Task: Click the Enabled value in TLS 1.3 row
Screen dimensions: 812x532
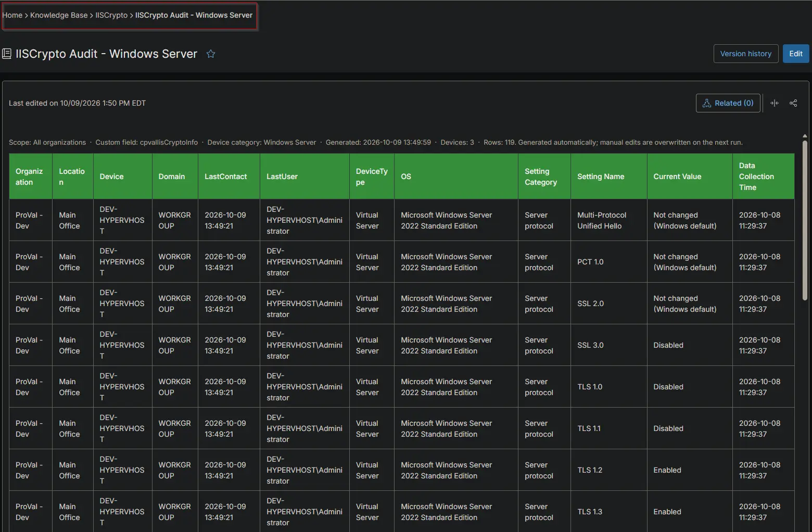Action: [667, 512]
